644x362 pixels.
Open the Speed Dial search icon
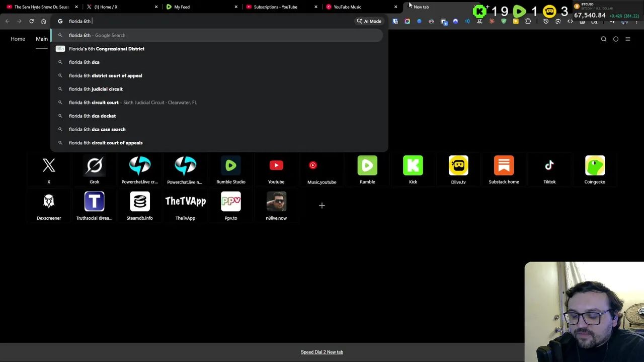pos(604,39)
